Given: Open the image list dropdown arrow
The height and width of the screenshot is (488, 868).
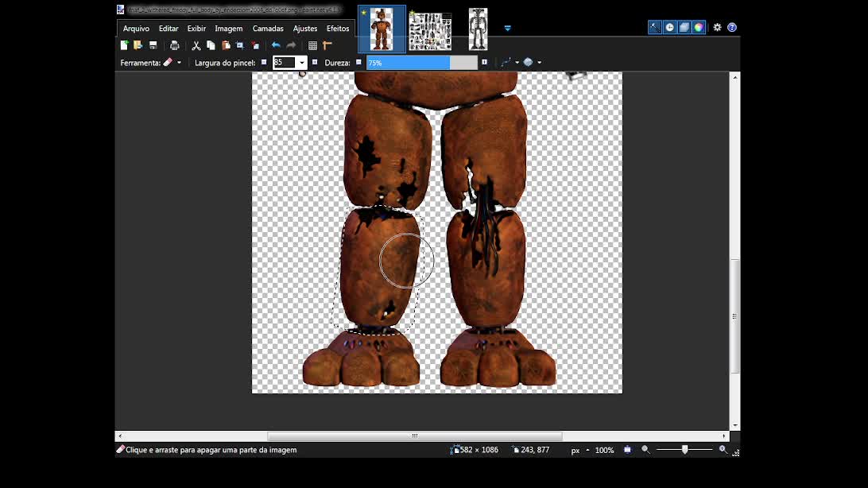Looking at the screenshot, I should [x=508, y=29].
